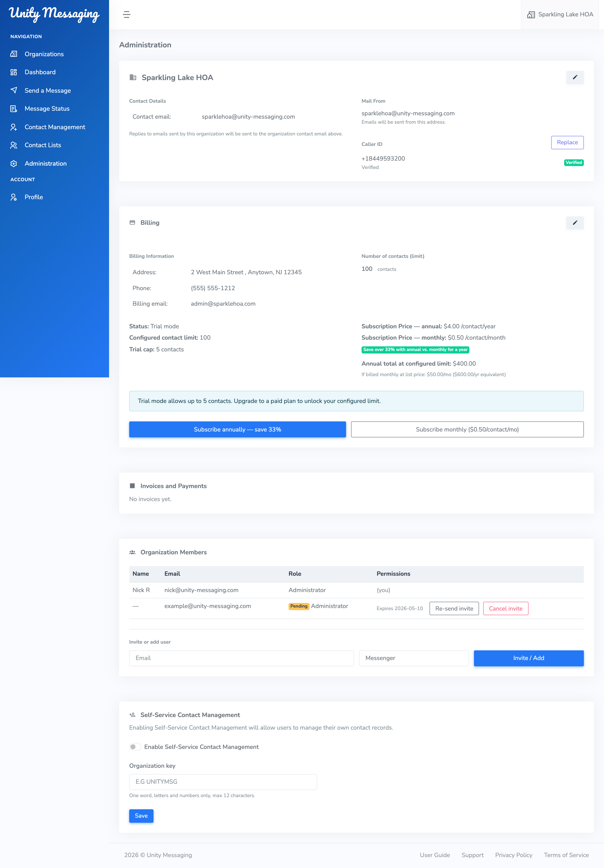Click the Administration gear icon

(x=14, y=164)
